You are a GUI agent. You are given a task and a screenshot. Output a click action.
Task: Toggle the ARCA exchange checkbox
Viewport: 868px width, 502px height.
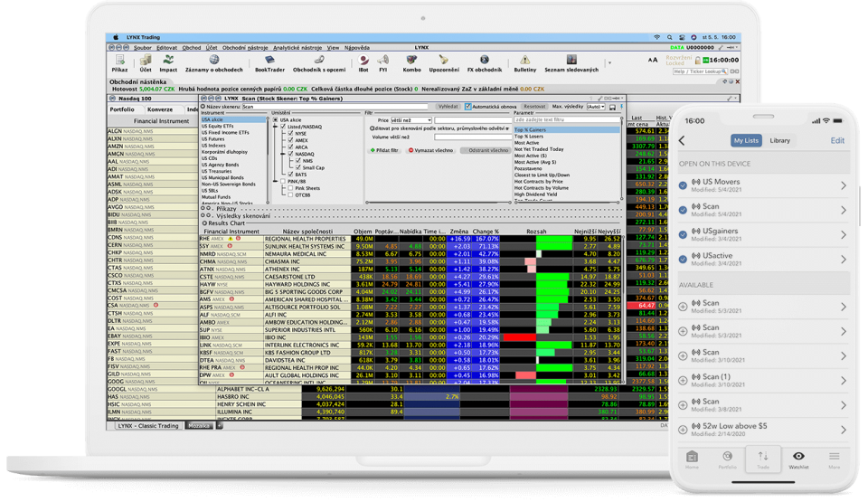[x=290, y=147]
